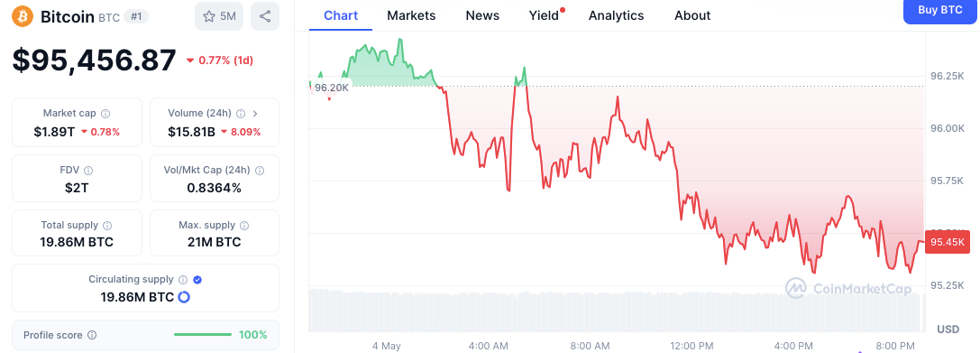Viewport: 980px width, 353px height.
Task: Click the Buy BTC button
Action: pos(941,11)
